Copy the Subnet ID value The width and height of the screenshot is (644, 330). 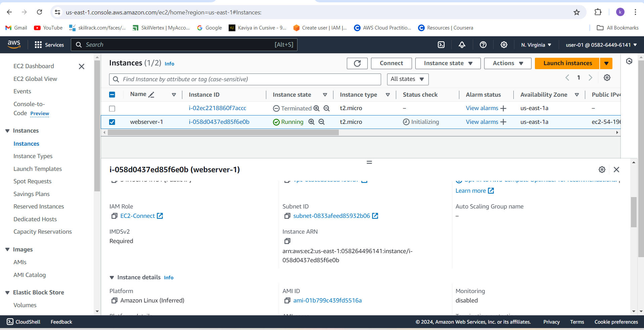(287, 216)
